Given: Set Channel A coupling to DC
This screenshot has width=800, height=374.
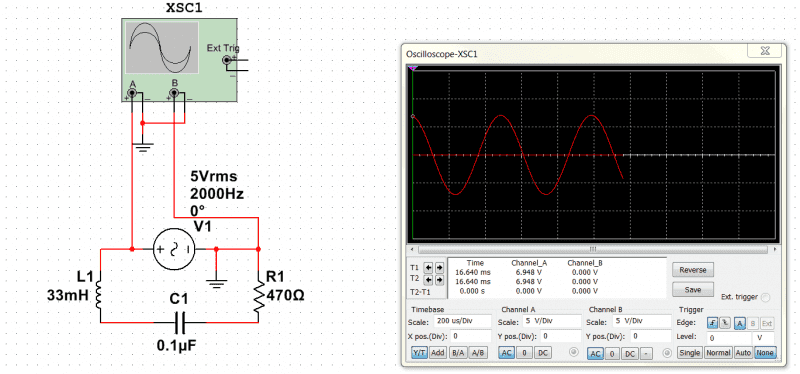Looking at the screenshot, I should 542,353.
